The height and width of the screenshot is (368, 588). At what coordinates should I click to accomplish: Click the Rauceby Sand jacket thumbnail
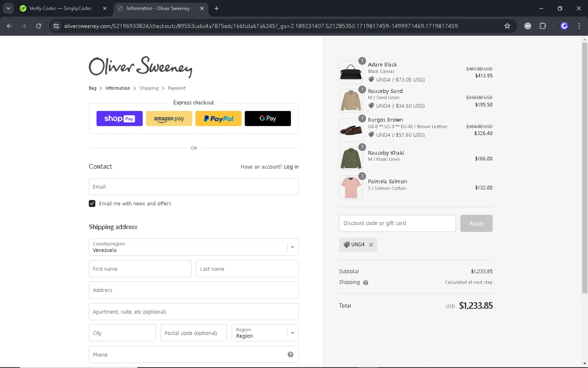(x=351, y=101)
